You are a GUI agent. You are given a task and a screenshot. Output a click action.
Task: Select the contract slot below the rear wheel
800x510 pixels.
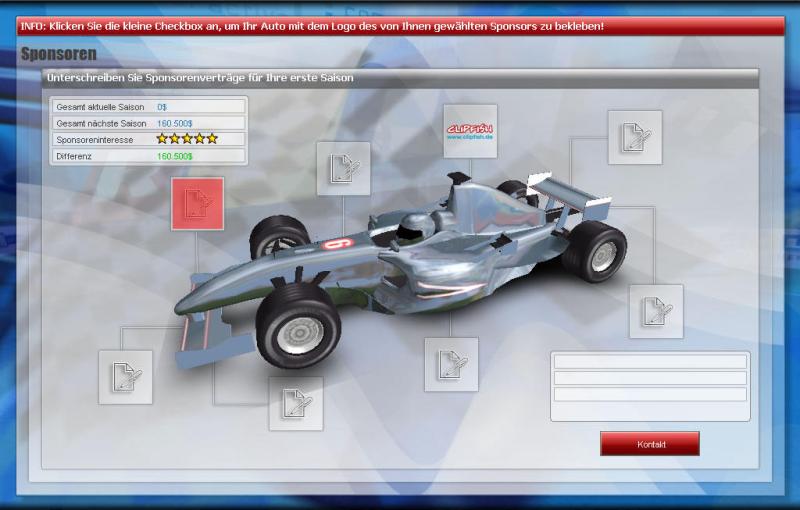coord(656,311)
